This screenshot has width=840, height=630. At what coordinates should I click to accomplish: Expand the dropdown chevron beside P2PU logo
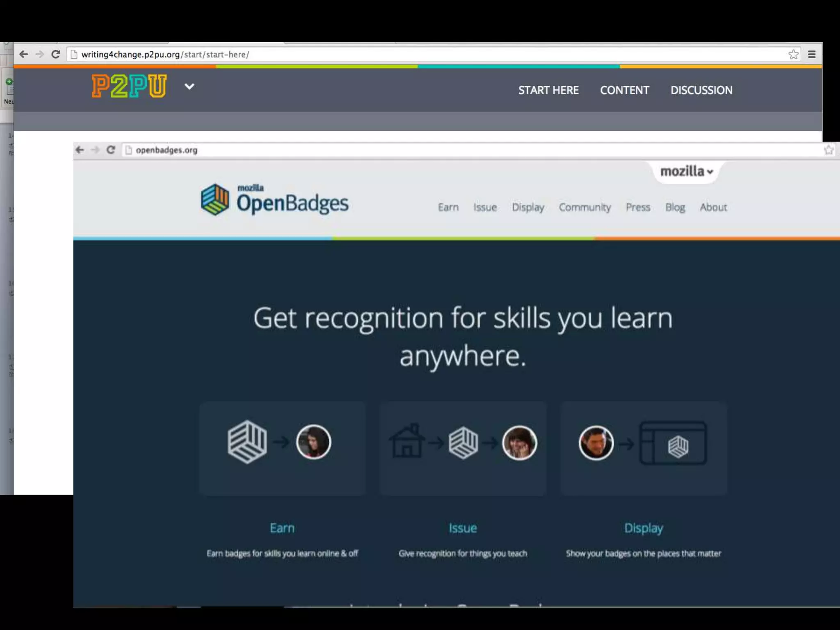click(x=189, y=87)
